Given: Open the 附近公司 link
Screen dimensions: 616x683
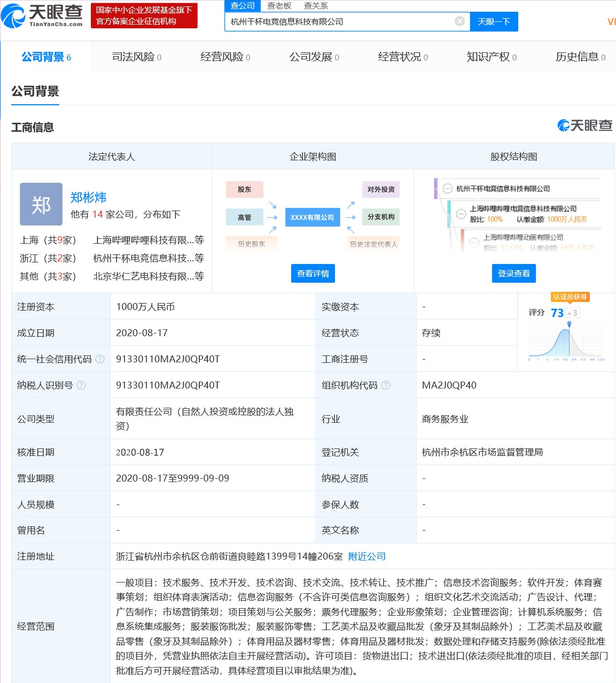Looking at the screenshot, I should [x=367, y=556].
